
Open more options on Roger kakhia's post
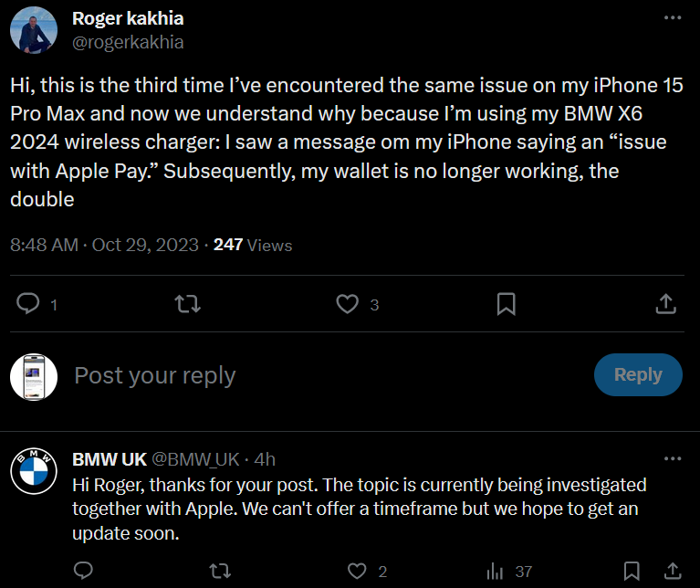[672, 17]
